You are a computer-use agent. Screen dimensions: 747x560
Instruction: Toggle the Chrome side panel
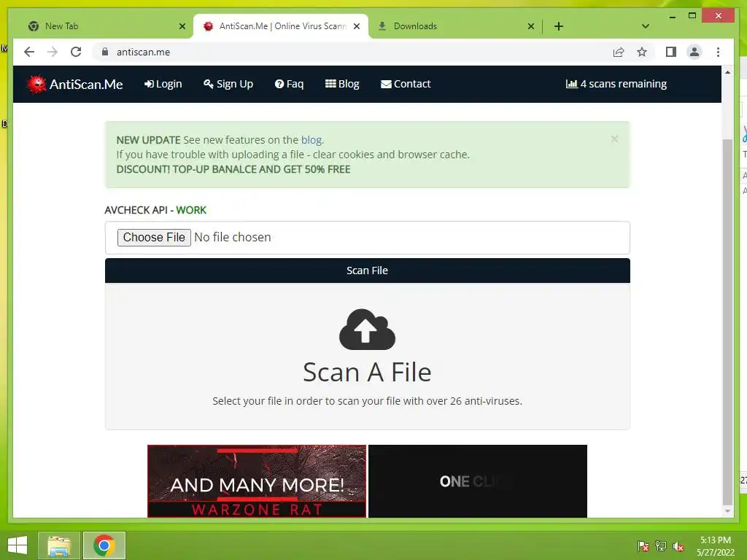671,52
